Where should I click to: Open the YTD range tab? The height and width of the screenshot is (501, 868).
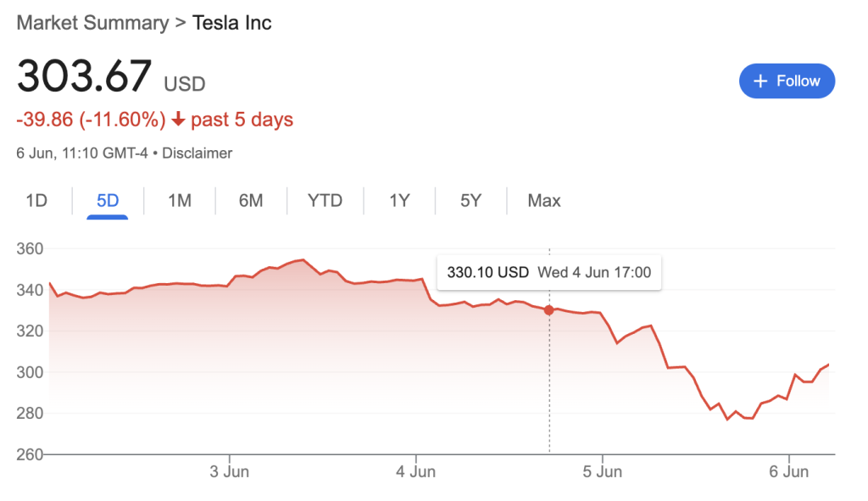tap(325, 200)
